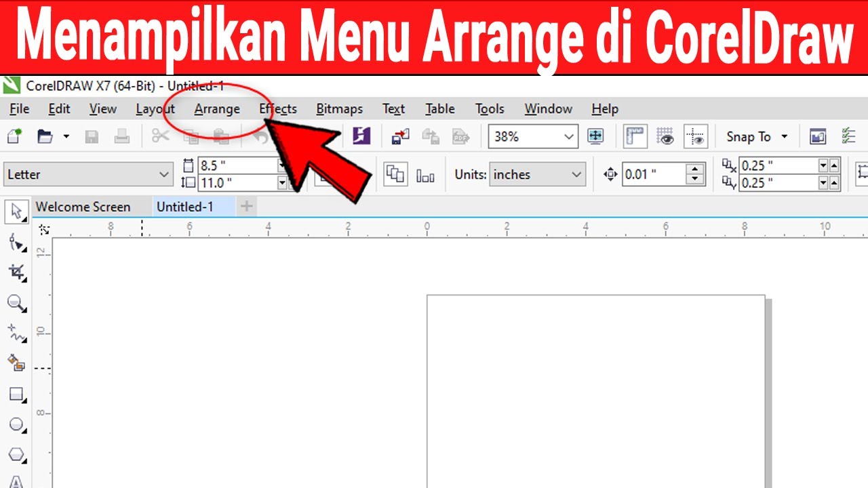Create a new document with the New icon

(14, 136)
